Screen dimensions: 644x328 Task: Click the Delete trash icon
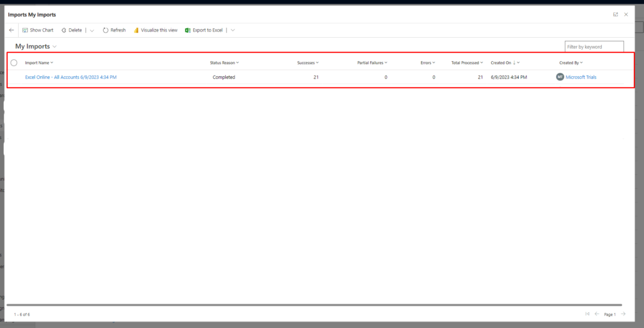[x=64, y=30]
